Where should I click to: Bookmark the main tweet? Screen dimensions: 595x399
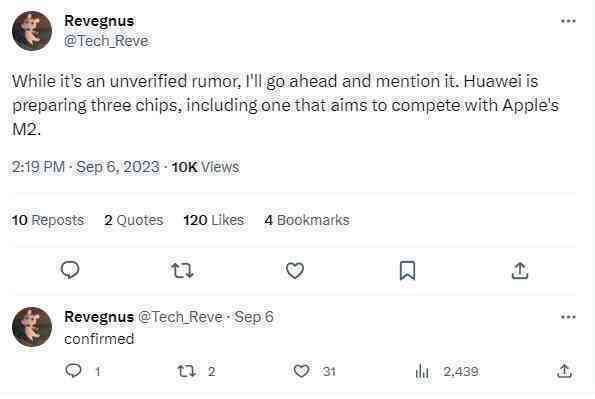[408, 270]
